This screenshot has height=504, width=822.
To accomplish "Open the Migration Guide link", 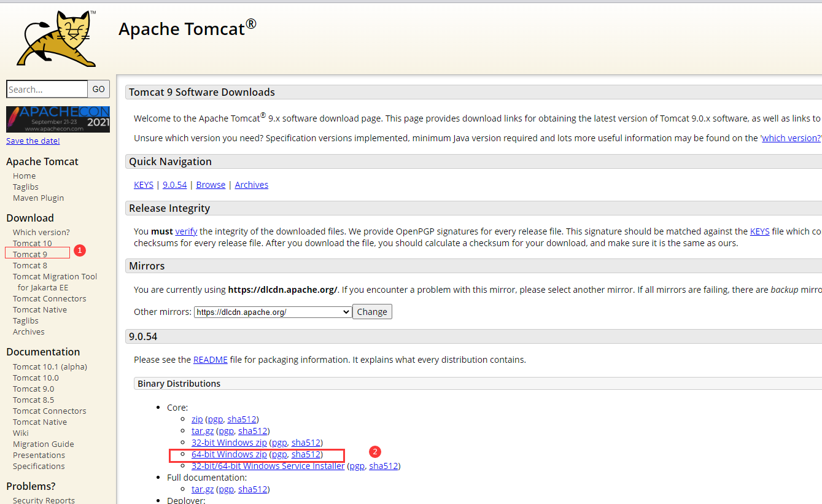I will pos(44,444).
